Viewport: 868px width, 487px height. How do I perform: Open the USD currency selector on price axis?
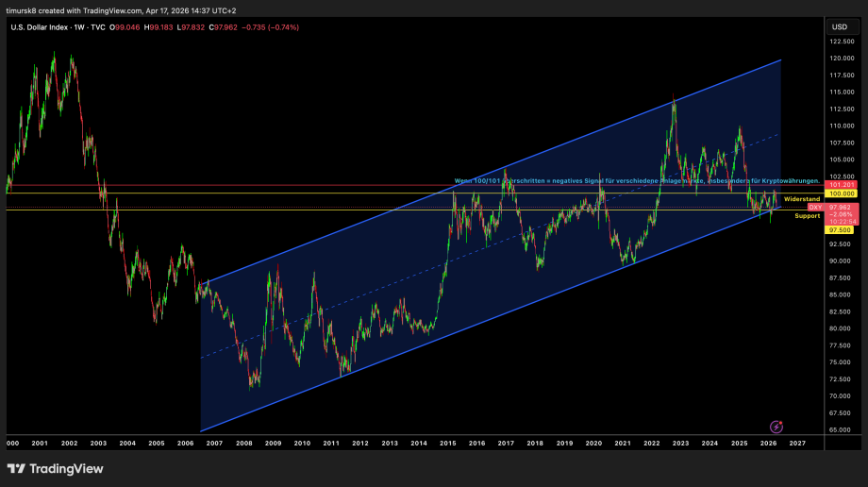coord(840,26)
